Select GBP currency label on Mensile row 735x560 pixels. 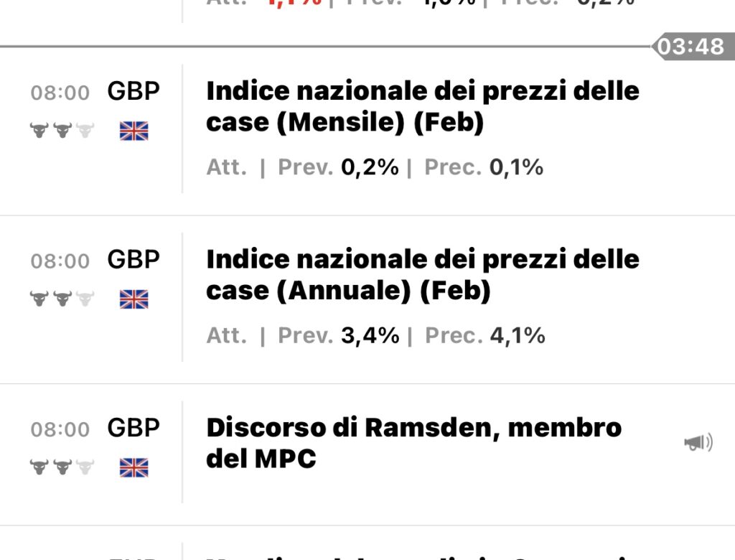click(134, 91)
